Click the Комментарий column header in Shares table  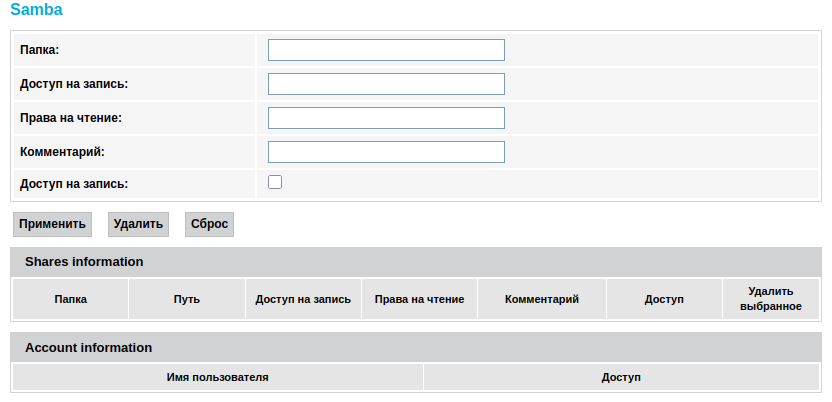tap(542, 299)
